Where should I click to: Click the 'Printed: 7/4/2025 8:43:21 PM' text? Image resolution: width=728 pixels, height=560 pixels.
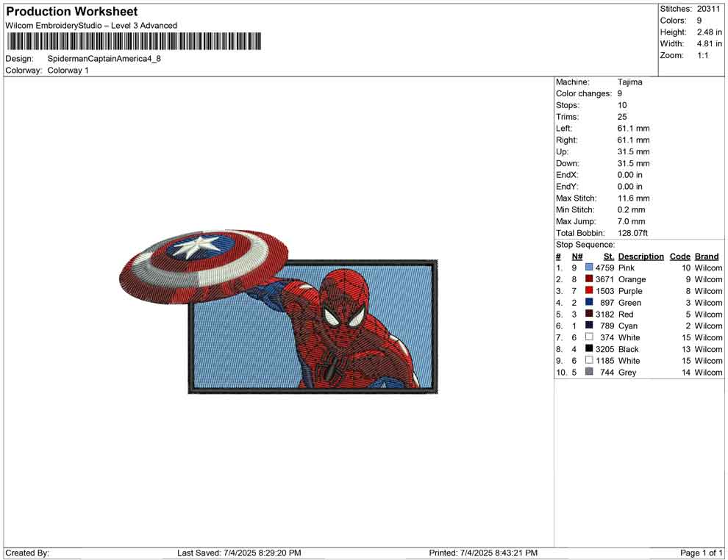(x=483, y=553)
